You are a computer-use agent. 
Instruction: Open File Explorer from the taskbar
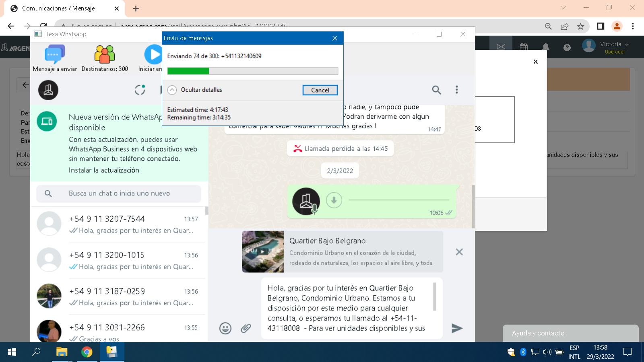point(62,352)
